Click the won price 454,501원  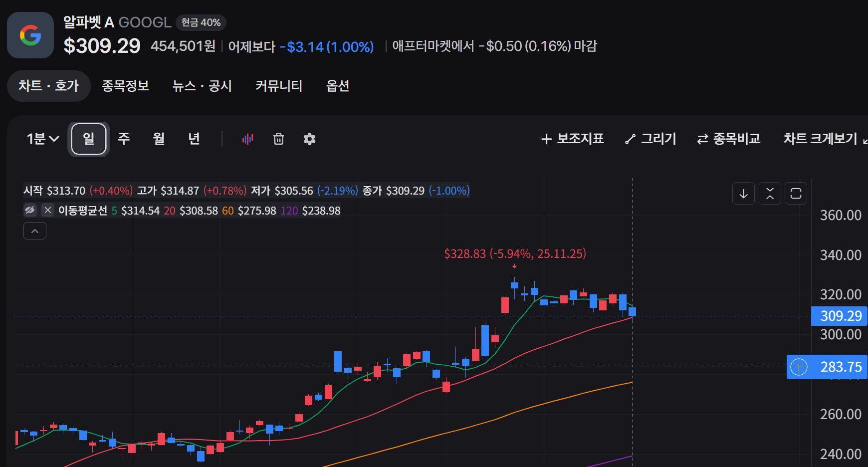[x=183, y=46]
